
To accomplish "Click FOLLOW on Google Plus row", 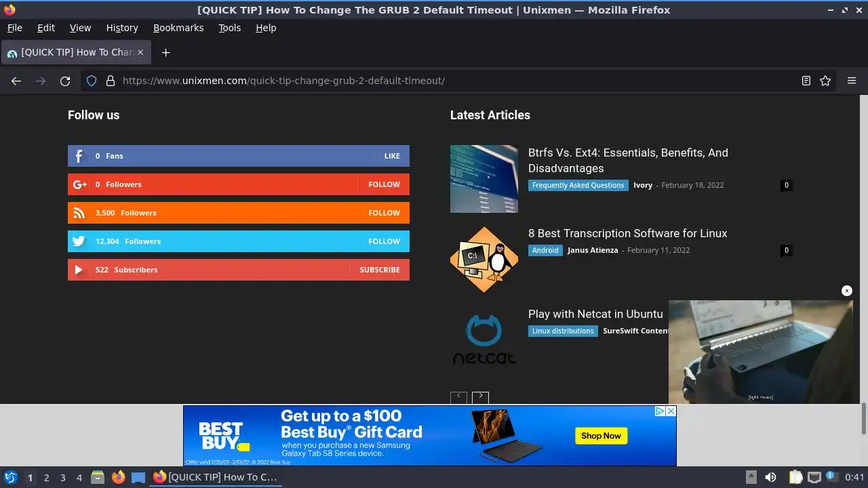I will click(x=384, y=184).
